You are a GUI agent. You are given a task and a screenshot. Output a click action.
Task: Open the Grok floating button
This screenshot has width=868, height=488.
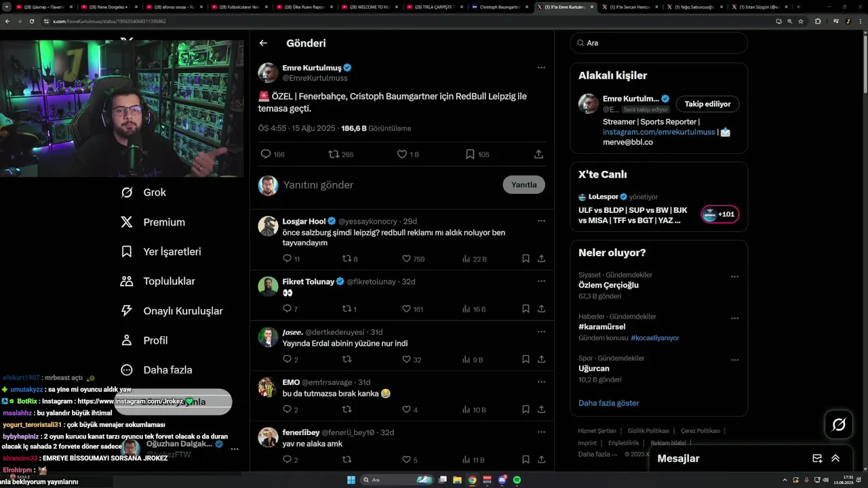pos(839,425)
